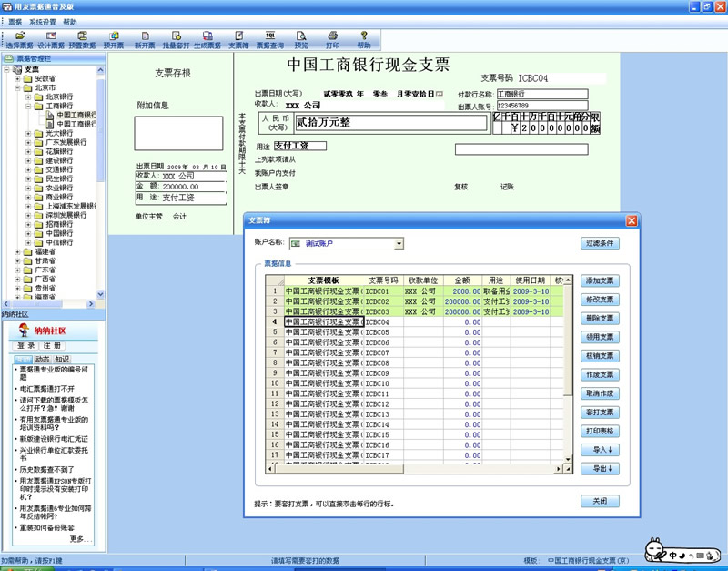
Task: Open the 历史数据查不到了 community post
Action: [x=46, y=470]
